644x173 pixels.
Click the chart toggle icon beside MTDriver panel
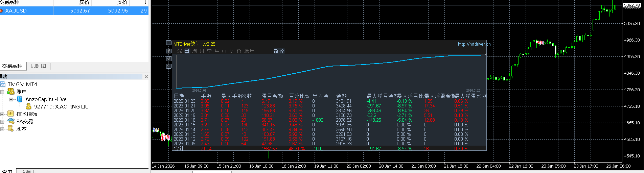169,51
